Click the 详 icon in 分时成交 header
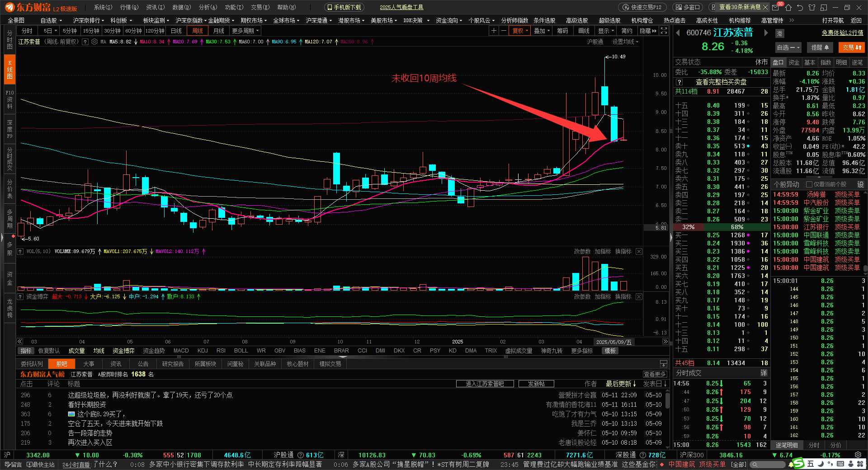 coord(764,373)
